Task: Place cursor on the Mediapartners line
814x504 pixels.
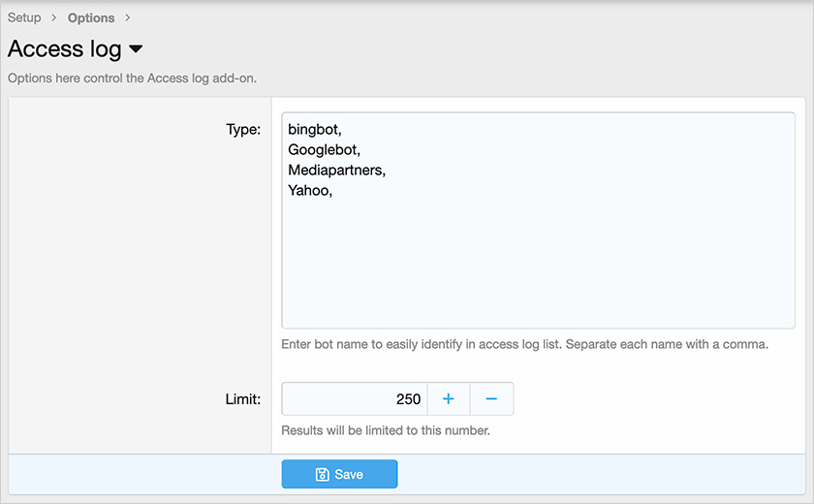Action: click(336, 170)
